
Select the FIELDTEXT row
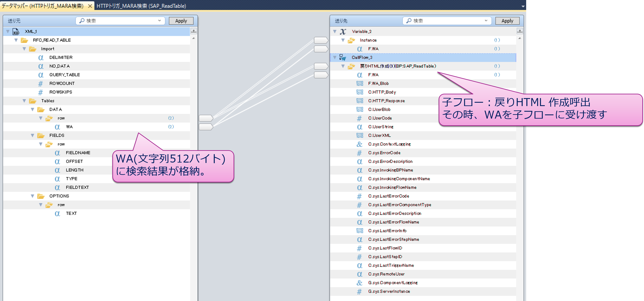[x=96, y=187]
